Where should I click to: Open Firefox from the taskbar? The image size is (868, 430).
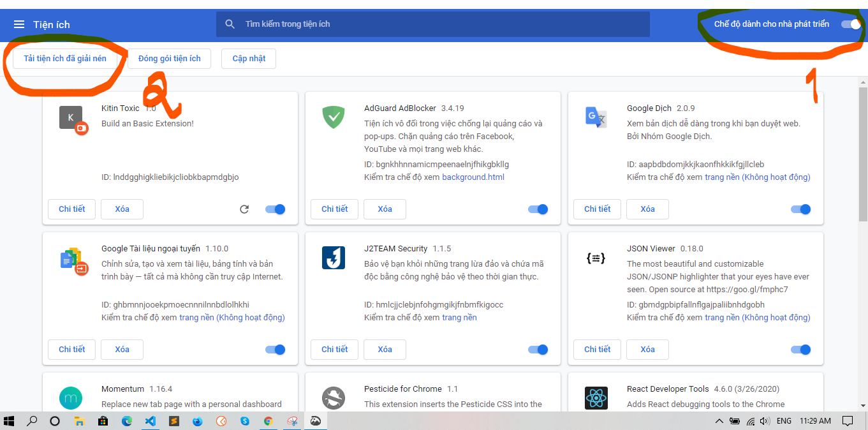coord(197,421)
